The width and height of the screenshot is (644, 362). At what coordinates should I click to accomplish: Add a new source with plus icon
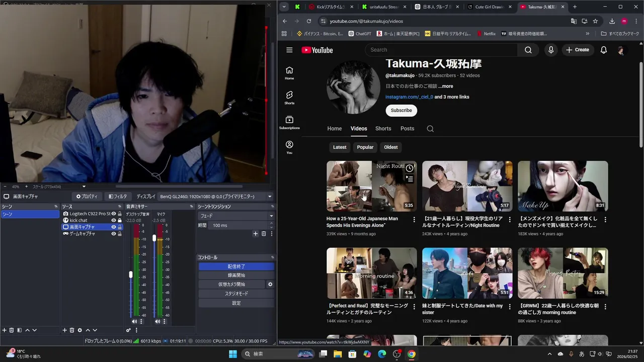tap(64, 330)
